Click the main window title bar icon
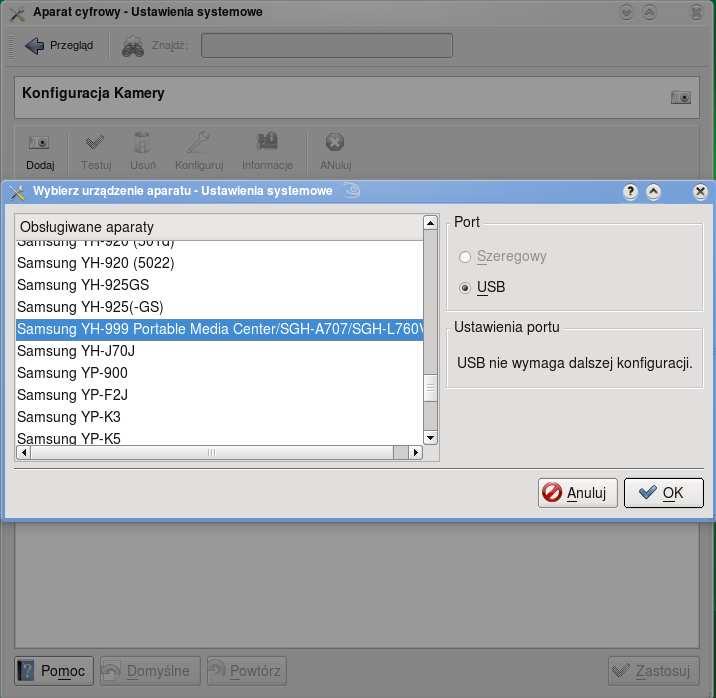The width and height of the screenshot is (716, 698). coord(17,13)
